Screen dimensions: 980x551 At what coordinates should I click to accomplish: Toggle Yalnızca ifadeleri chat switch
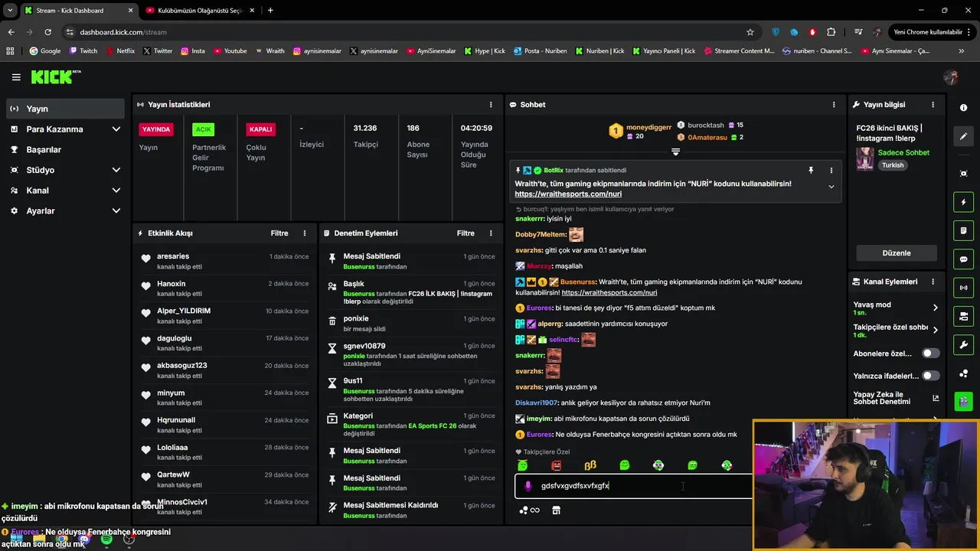[x=930, y=376]
